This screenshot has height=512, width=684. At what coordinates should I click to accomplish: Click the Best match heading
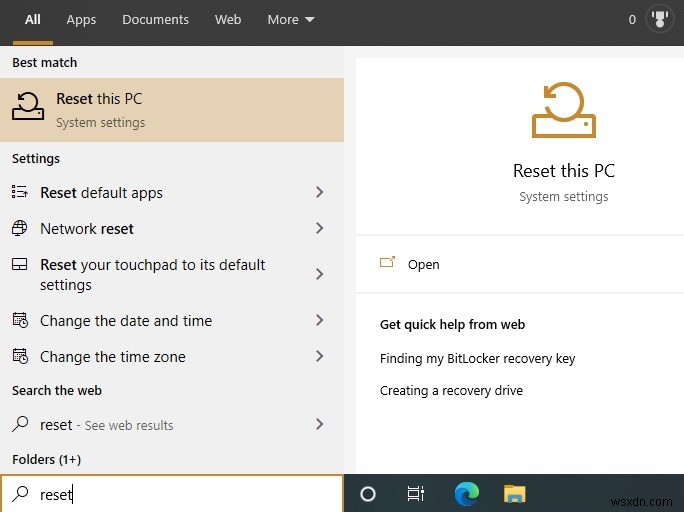click(44, 62)
